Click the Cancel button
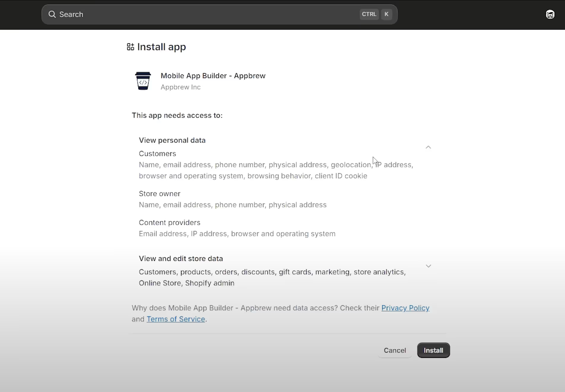565x392 pixels. pyautogui.click(x=395, y=350)
